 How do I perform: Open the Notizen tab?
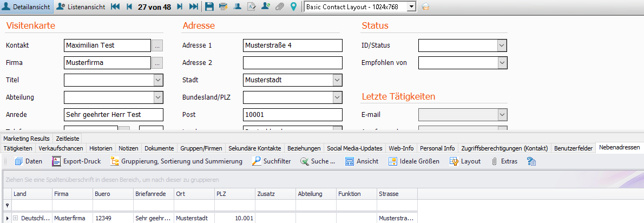click(x=129, y=148)
